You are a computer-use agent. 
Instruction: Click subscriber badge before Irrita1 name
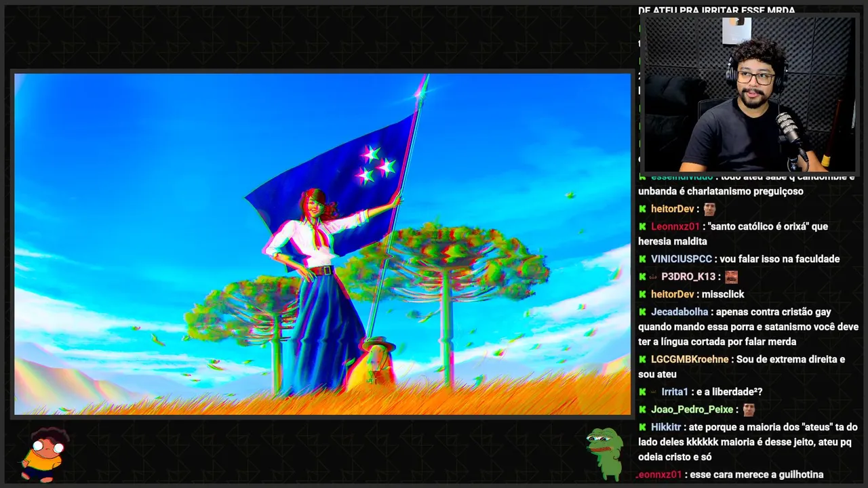point(654,392)
